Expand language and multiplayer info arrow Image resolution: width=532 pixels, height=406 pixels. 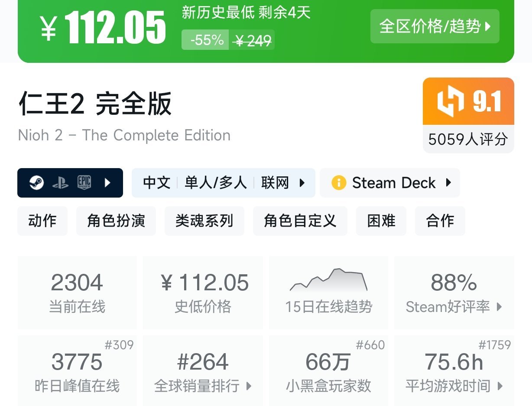[302, 183]
